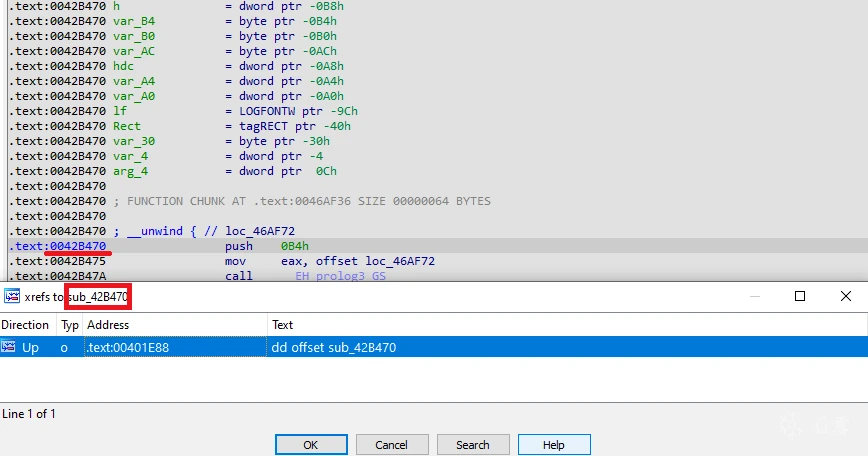This screenshot has width=868, height=456.
Task: Click the 'var_B0' variable name
Action: [x=134, y=36]
